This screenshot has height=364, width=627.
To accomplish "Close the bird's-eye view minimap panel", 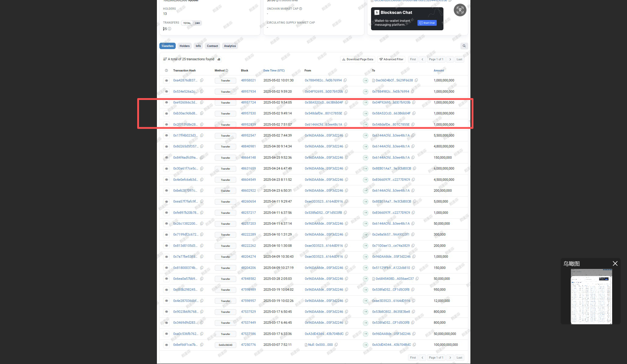I will [615, 263].
